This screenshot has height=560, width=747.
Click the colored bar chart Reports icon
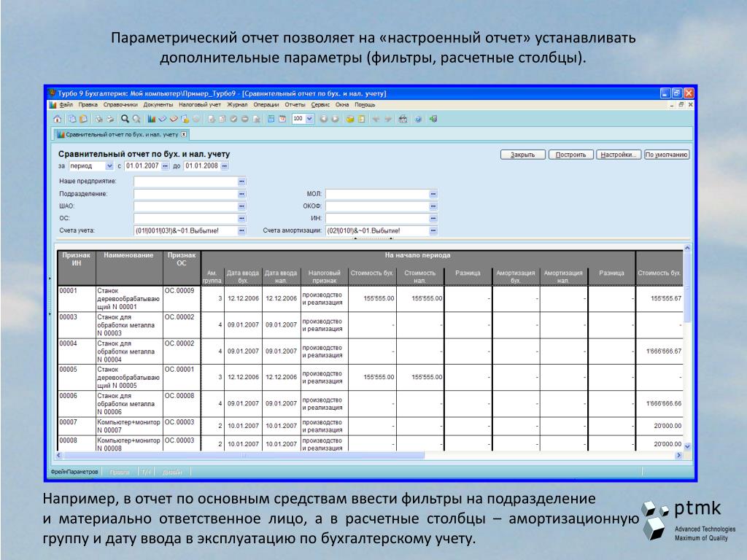(152, 119)
